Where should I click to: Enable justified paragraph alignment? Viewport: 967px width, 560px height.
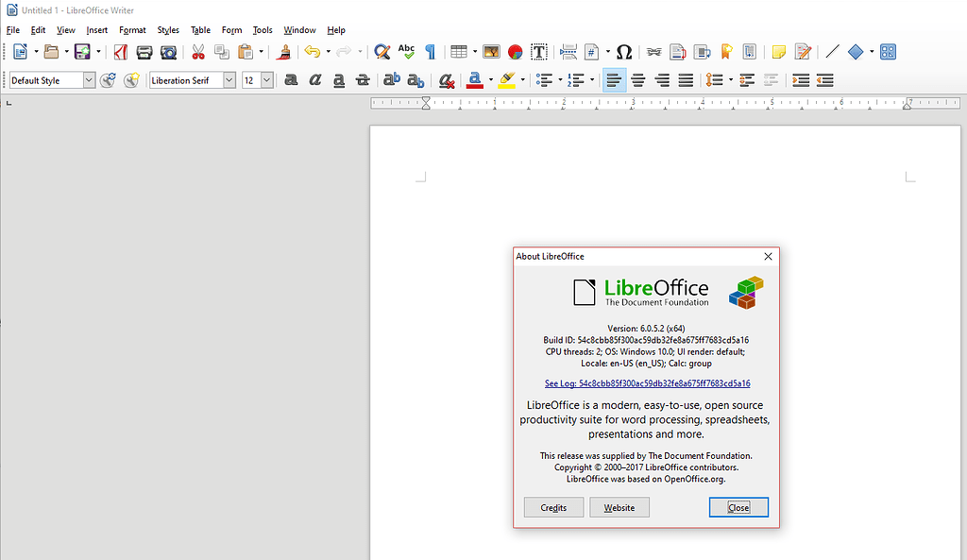point(687,80)
